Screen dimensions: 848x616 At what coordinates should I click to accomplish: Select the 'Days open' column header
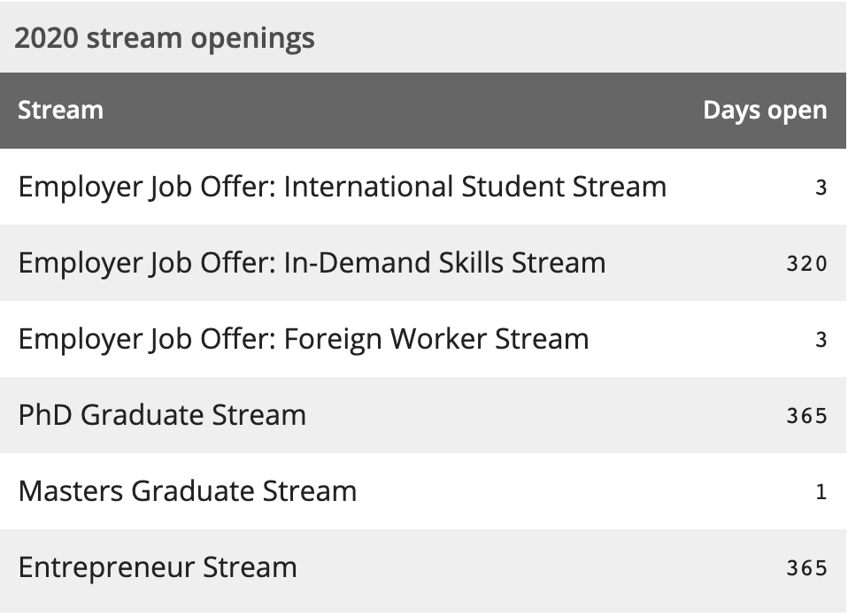(765, 111)
